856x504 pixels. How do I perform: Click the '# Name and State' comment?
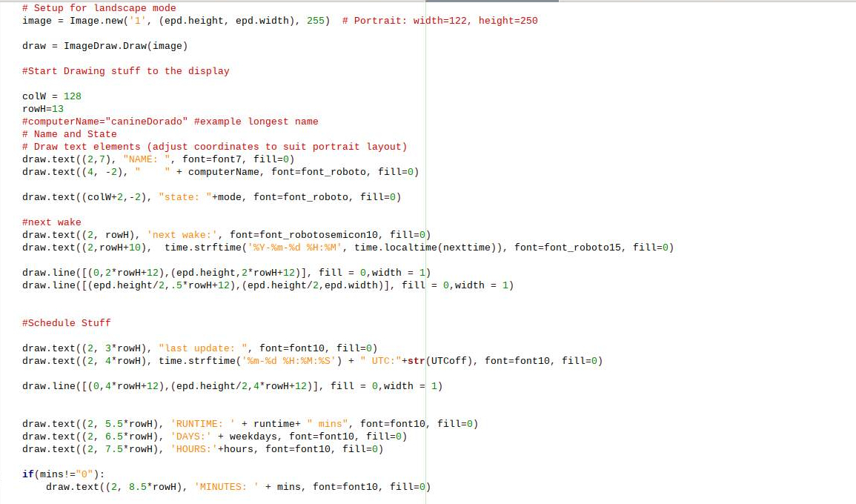[70, 134]
